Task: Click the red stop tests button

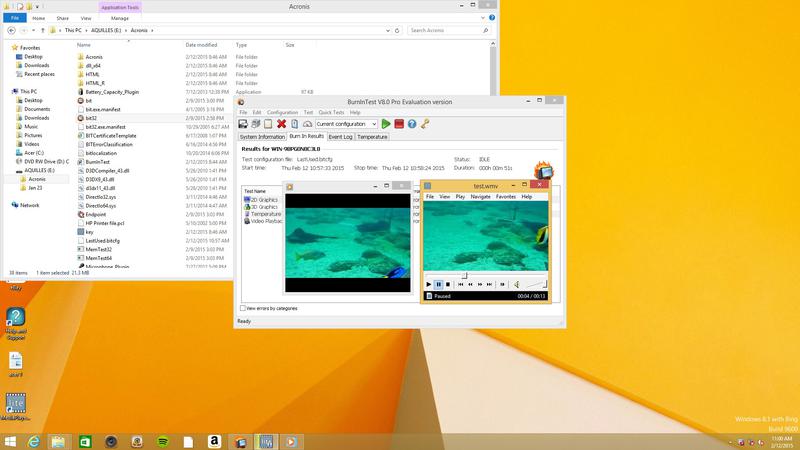Action: [399, 124]
